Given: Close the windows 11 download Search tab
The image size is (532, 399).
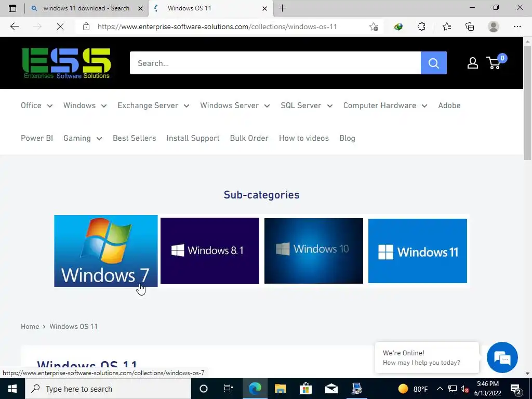Looking at the screenshot, I should (140, 8).
